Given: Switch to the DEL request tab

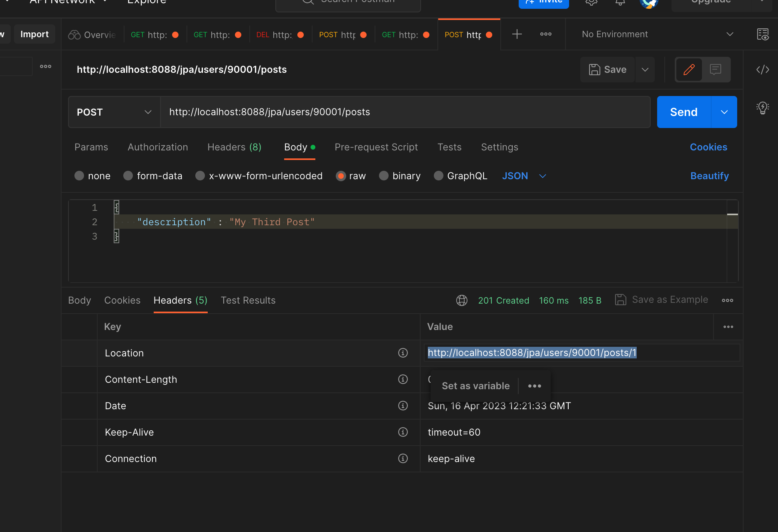Looking at the screenshot, I should point(280,35).
